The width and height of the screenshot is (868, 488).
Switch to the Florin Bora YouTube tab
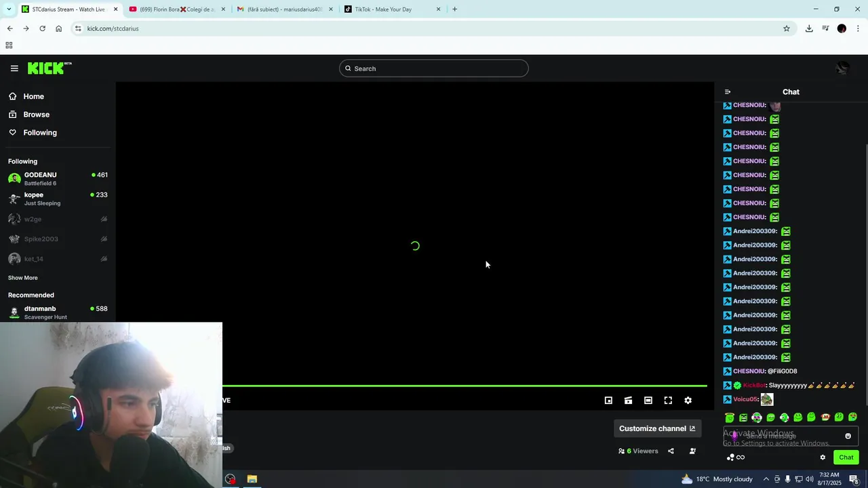176,9
